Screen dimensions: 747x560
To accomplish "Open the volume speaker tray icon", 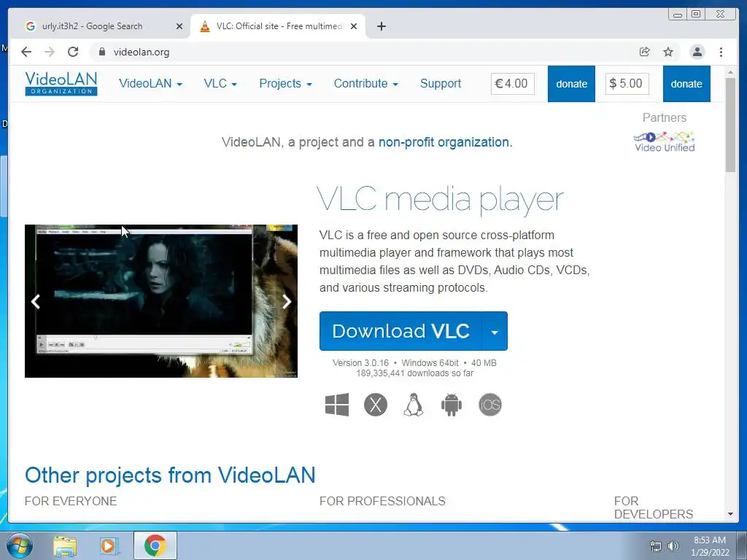I will coord(673,546).
